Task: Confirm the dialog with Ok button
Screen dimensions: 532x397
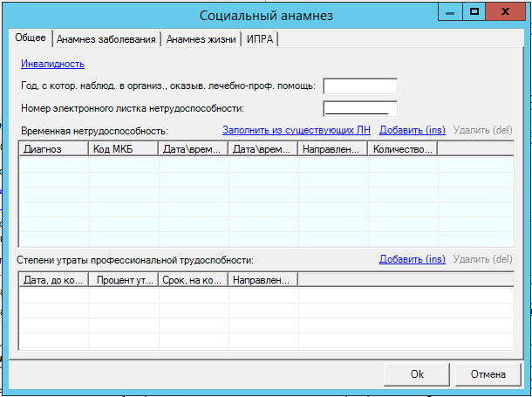Action: 417,373
